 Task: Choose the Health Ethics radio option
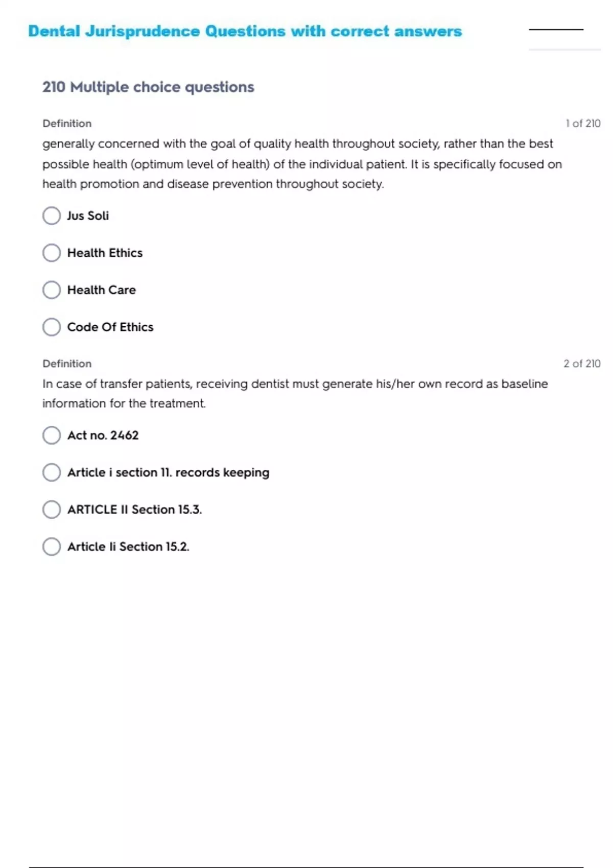coord(52,253)
